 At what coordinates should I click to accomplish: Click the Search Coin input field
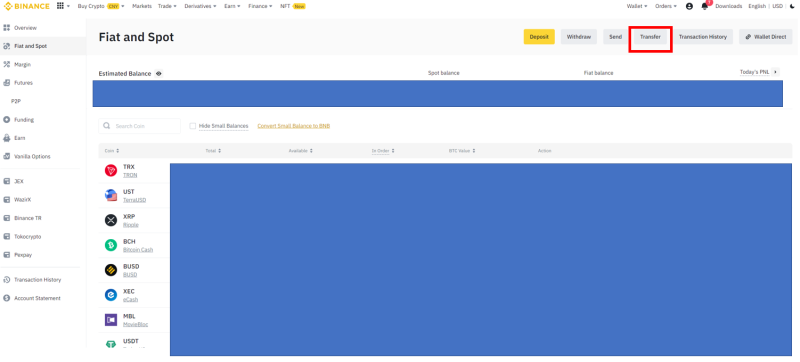pyautogui.click(x=139, y=126)
